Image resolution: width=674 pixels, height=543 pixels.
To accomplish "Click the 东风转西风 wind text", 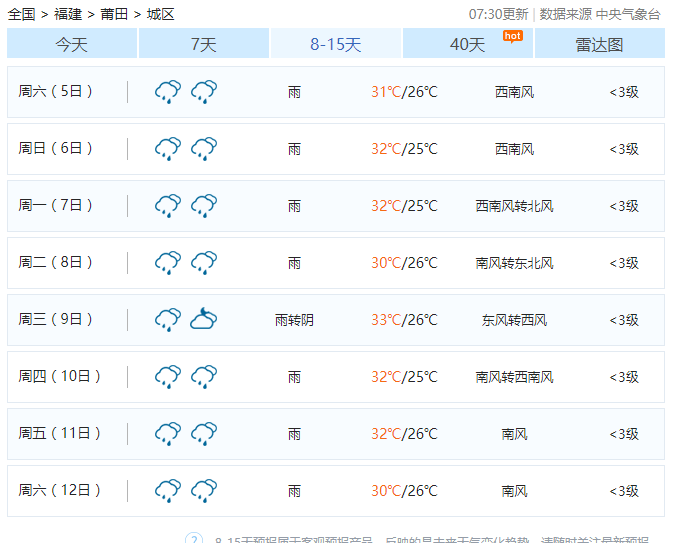I will pyautogui.click(x=515, y=320).
